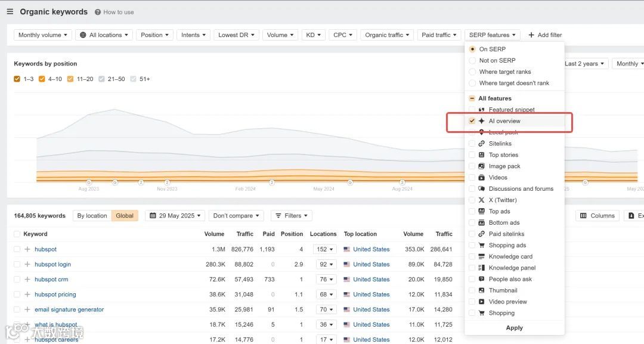Image resolution: width=644 pixels, height=344 pixels.
Task: Click the Columns layout icon
Action: point(583,215)
